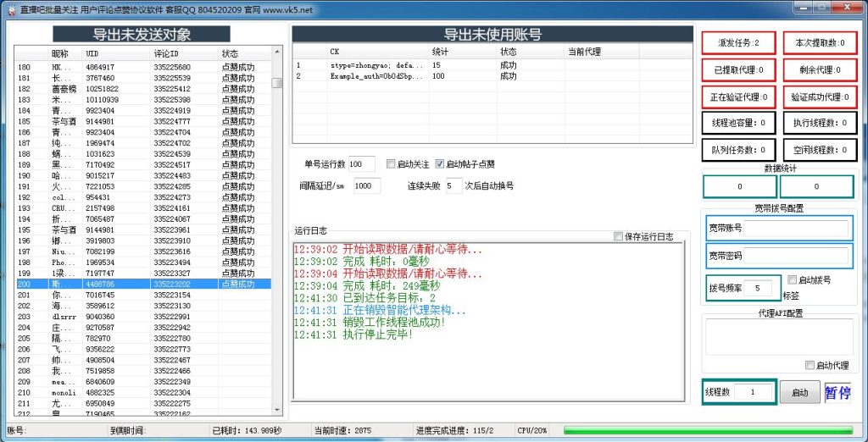Click the 启动 start button
Image resolution: width=868 pixels, height=442 pixels.
coord(799,393)
